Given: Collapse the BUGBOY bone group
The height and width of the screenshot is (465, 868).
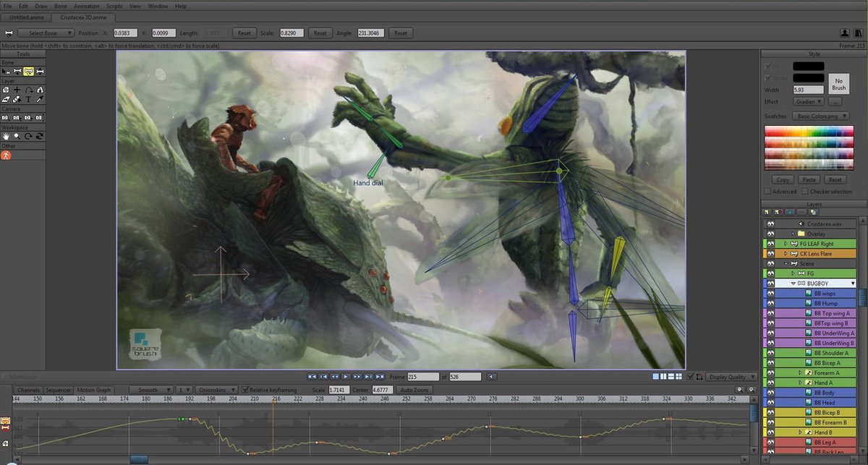Looking at the screenshot, I should pyautogui.click(x=793, y=283).
